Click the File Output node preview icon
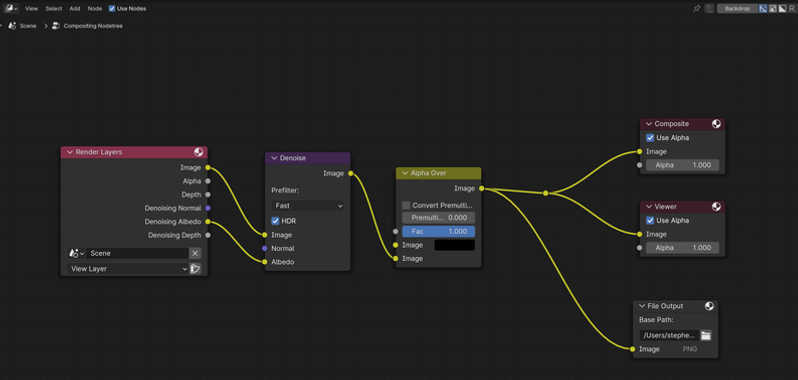This screenshot has height=380, width=798. click(x=709, y=306)
